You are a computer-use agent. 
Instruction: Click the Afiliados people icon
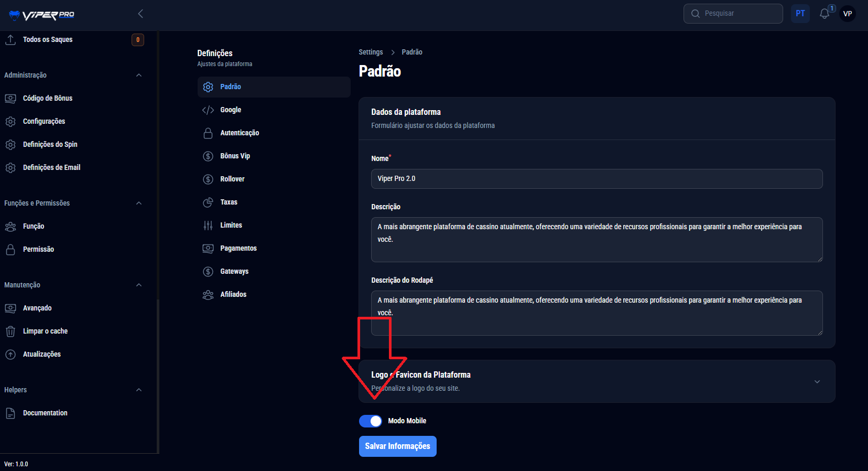coord(208,294)
